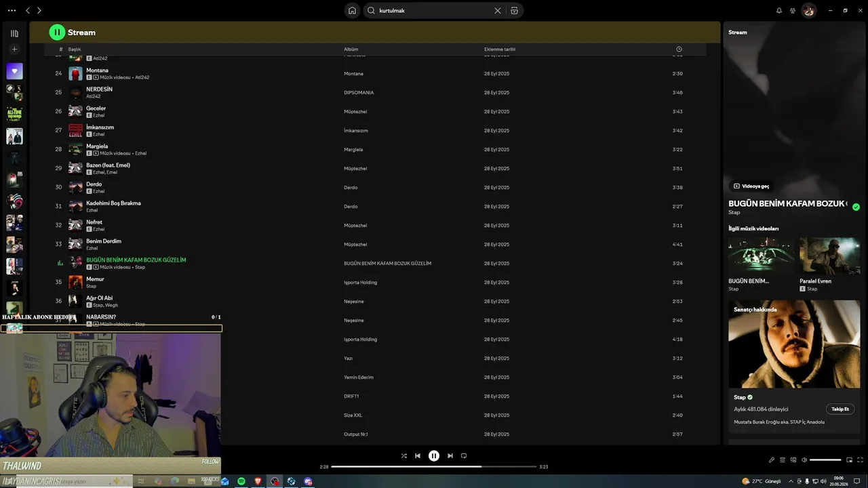The image size is (868, 488).
Task: Go to Spotify Home
Action: (x=352, y=11)
